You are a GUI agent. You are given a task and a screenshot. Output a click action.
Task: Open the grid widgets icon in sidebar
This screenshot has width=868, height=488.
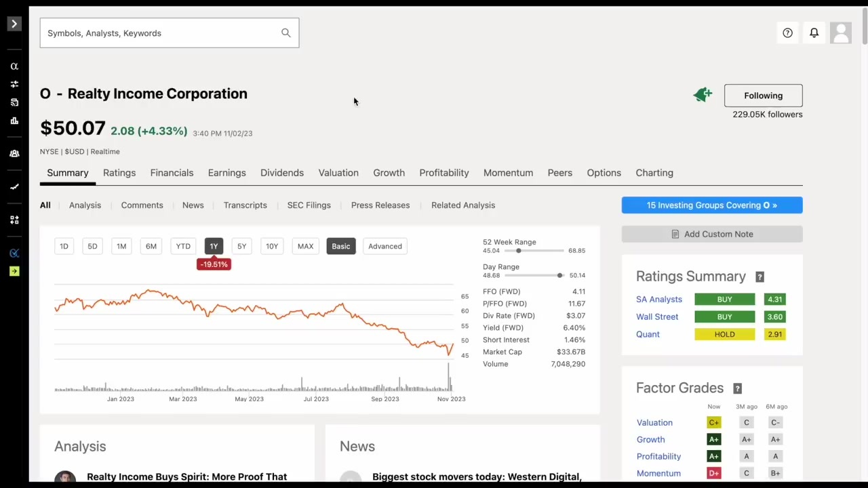[14, 220]
